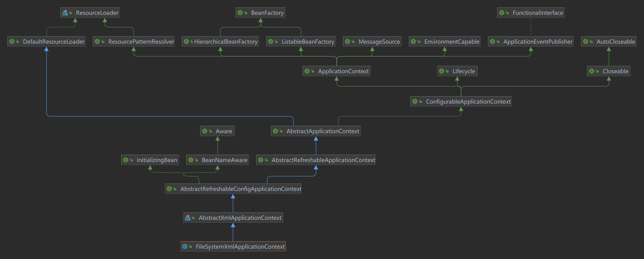Select the Closeable label text

616,71
